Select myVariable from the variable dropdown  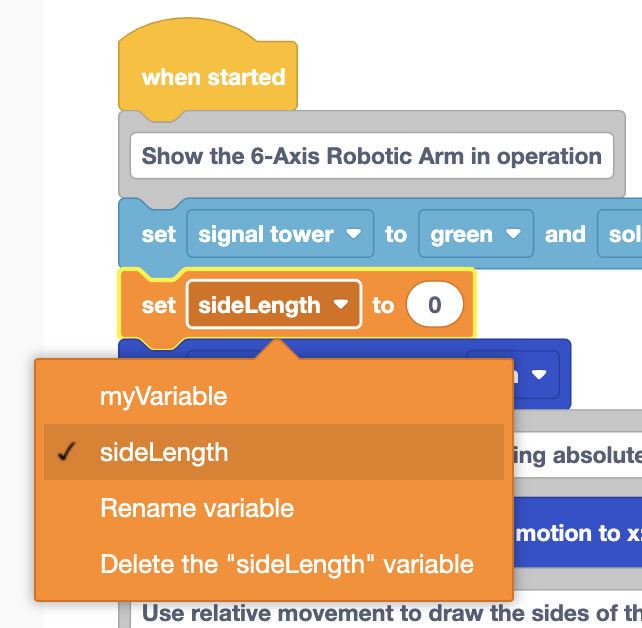tap(274, 396)
